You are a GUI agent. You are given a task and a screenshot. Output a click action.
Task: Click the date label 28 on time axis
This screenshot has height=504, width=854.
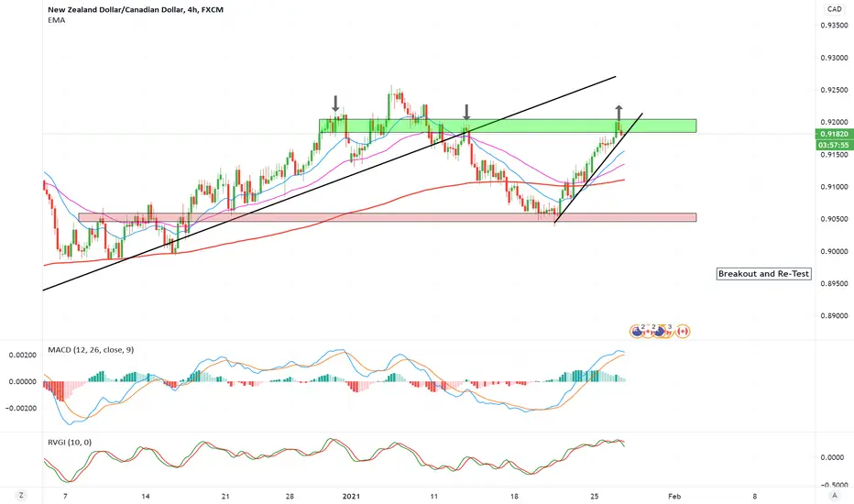[290, 497]
